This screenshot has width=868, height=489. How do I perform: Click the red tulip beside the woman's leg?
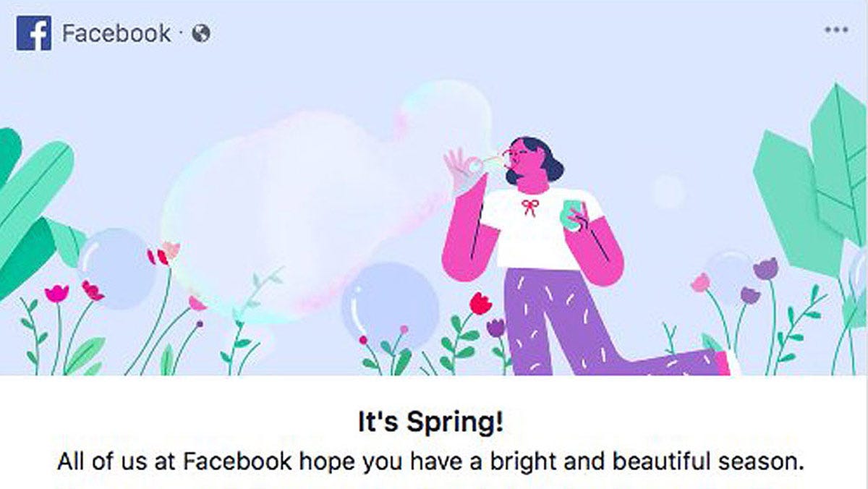(x=480, y=303)
